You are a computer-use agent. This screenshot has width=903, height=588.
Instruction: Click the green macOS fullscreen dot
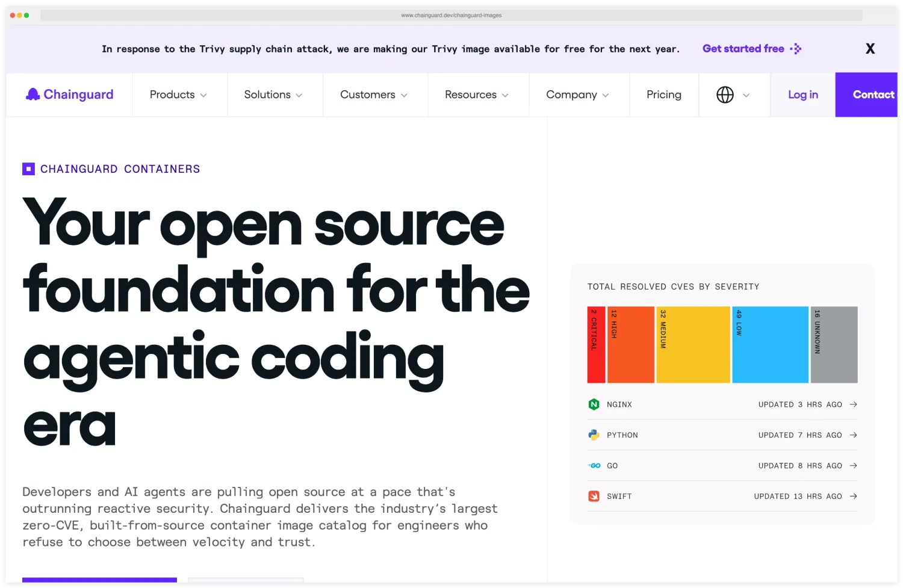pyautogui.click(x=26, y=15)
